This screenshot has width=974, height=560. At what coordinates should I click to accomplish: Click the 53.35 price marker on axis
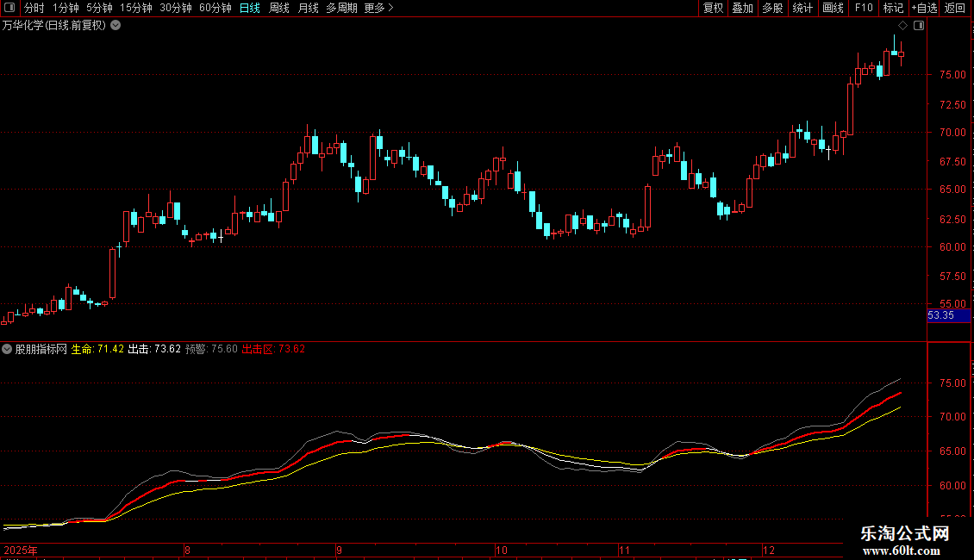click(x=948, y=315)
